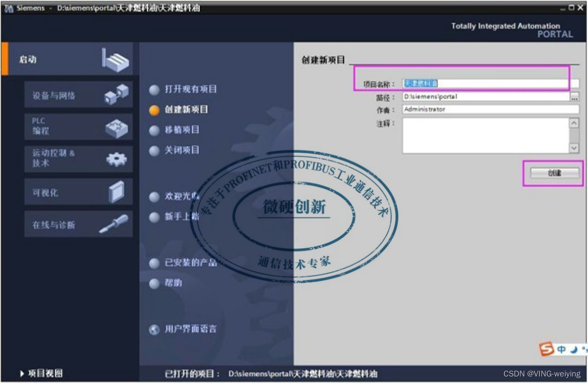Select 关闭项目 option

click(x=182, y=150)
